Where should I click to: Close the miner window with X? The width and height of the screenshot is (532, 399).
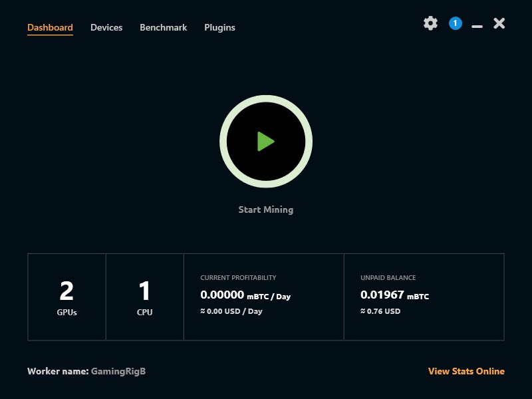(499, 23)
